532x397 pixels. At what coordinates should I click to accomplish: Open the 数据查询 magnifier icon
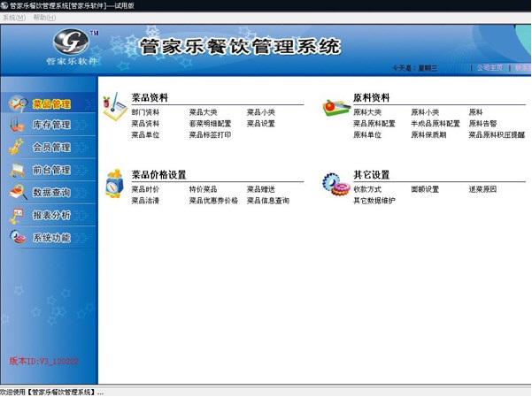click(x=18, y=192)
